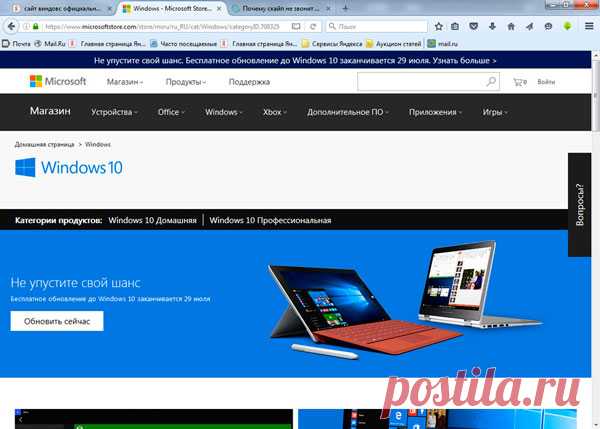The width and height of the screenshot is (600, 429).
Task: Open reader view icon in address bar
Action: 296,26
